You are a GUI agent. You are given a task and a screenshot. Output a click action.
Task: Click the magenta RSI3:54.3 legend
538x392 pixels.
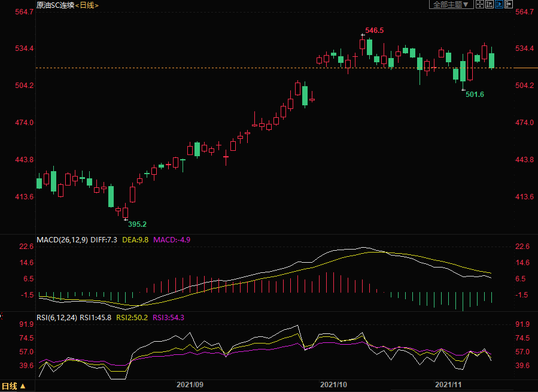pyautogui.click(x=168, y=318)
